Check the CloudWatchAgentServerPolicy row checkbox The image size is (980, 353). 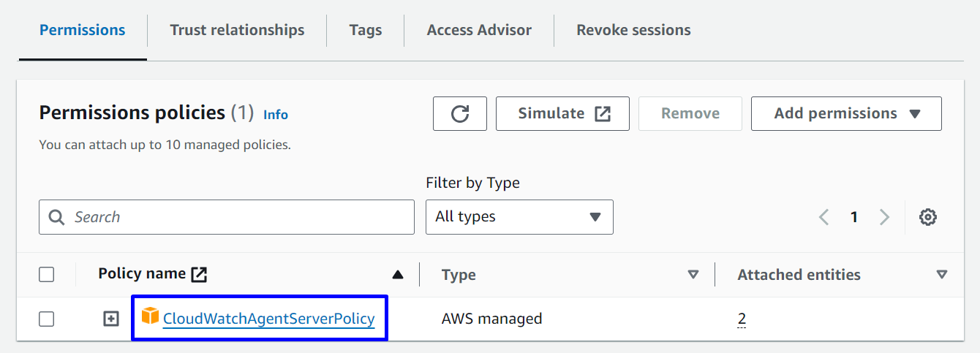coord(47,319)
